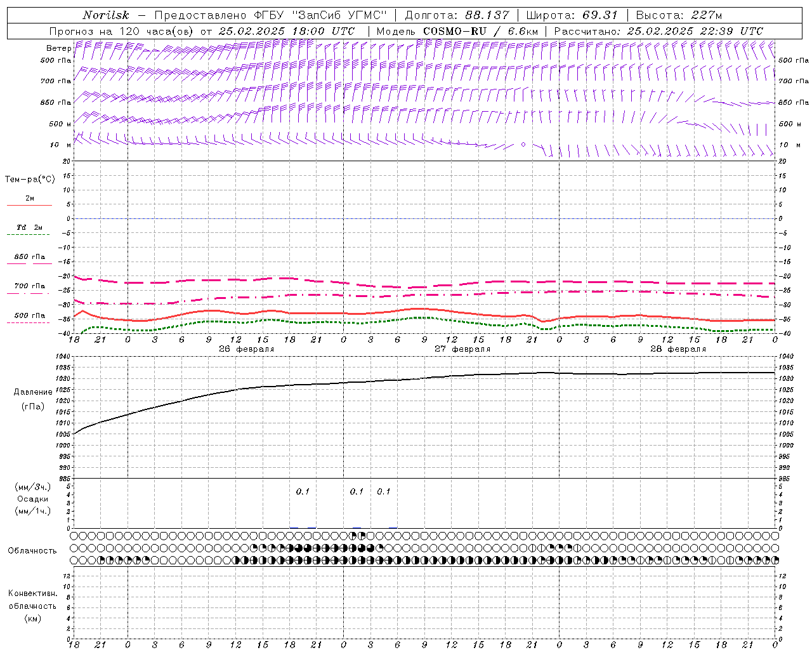Click the left-side "10 м" wind level label

(60, 145)
